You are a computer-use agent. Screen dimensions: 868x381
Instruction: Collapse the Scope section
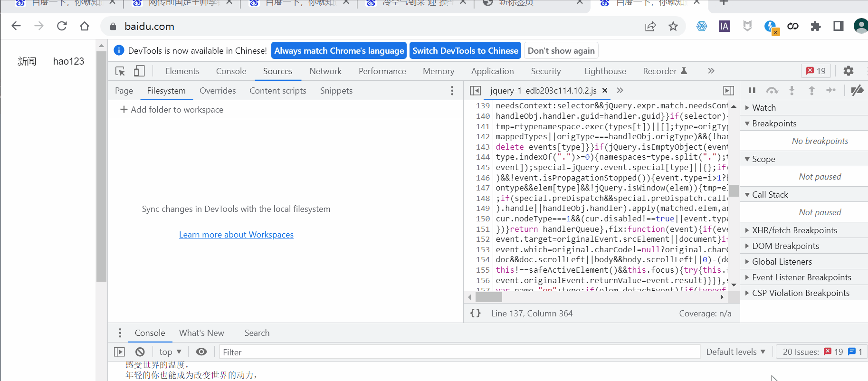804,159
